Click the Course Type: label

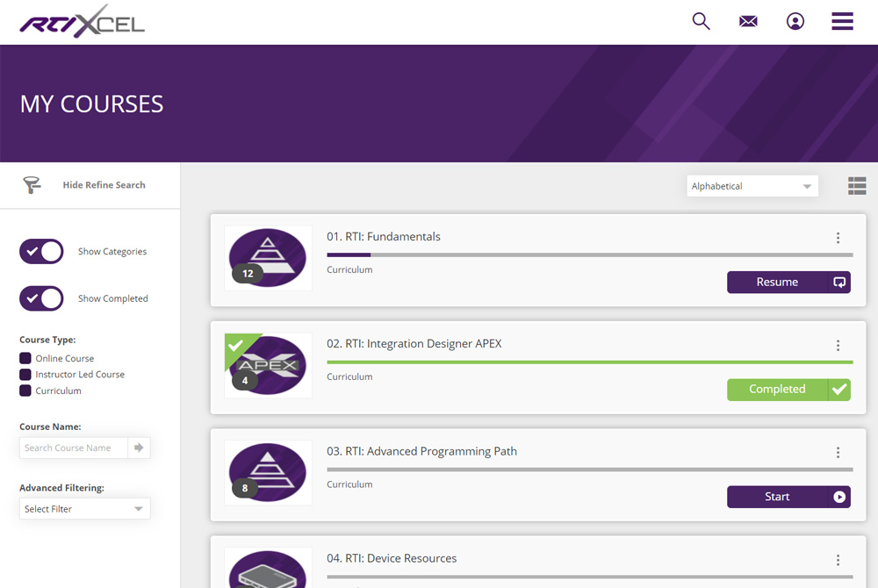(x=47, y=340)
